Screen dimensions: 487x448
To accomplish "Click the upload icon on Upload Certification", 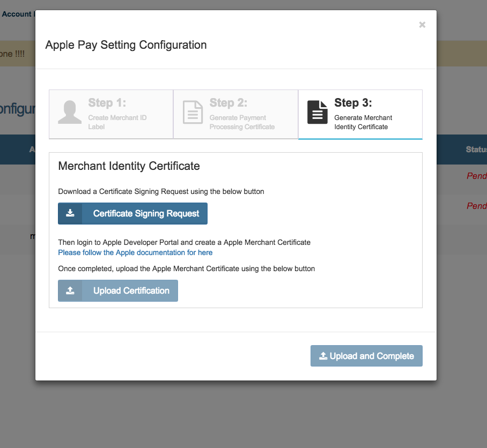I will [x=70, y=290].
